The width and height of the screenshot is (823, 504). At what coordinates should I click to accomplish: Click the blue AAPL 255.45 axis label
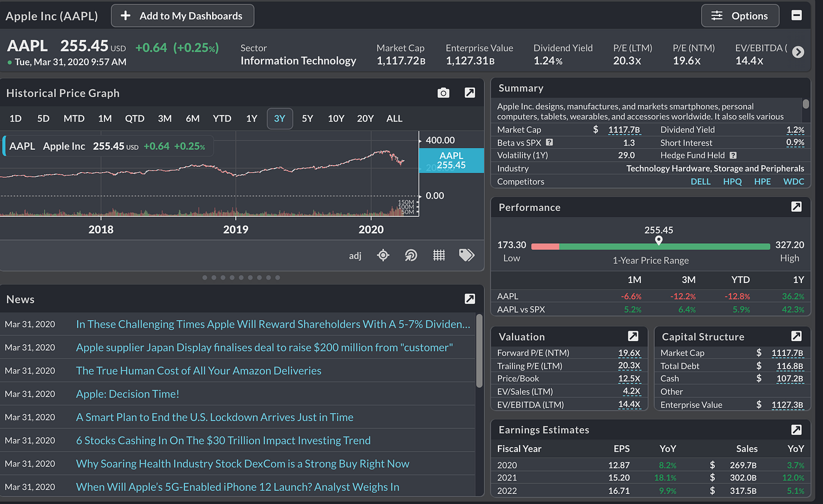[x=451, y=160]
